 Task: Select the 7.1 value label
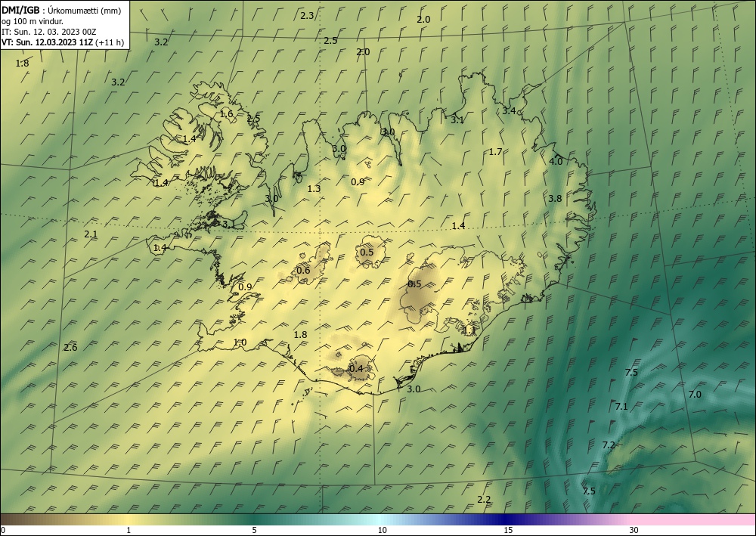[x=621, y=406]
